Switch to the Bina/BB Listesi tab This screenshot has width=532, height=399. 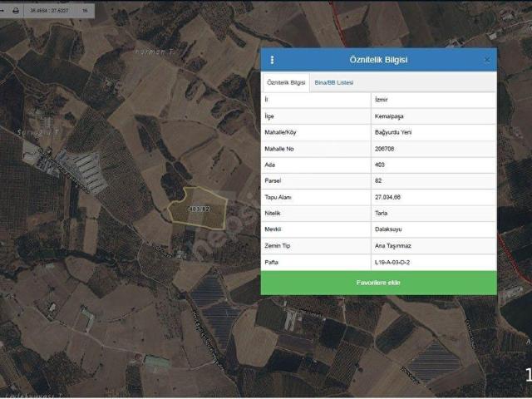[x=333, y=83]
